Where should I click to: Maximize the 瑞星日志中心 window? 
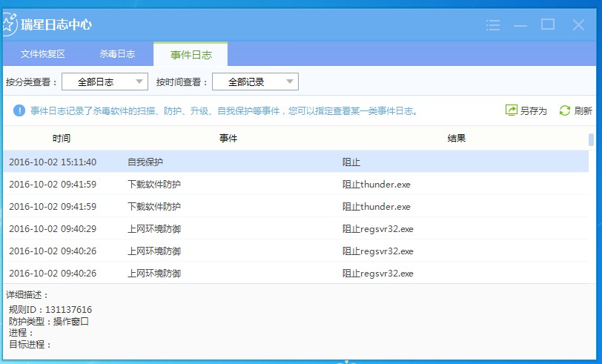(x=548, y=24)
